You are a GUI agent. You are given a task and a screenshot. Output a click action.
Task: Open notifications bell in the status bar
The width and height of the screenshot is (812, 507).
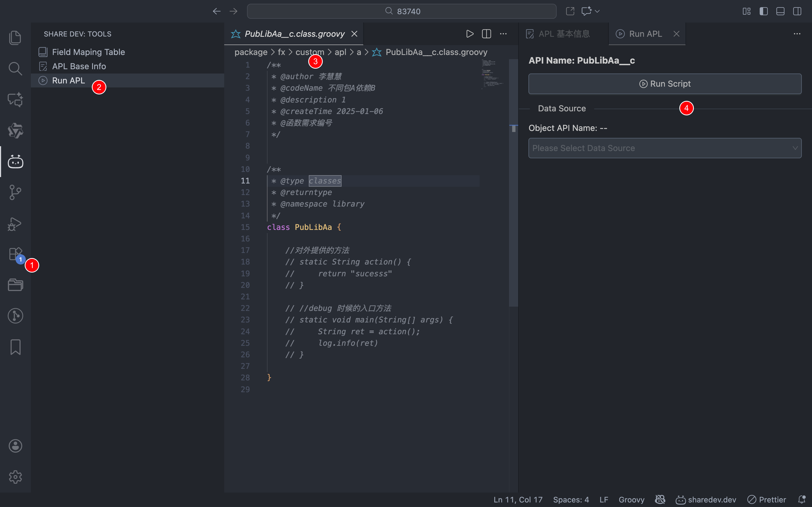(x=803, y=499)
